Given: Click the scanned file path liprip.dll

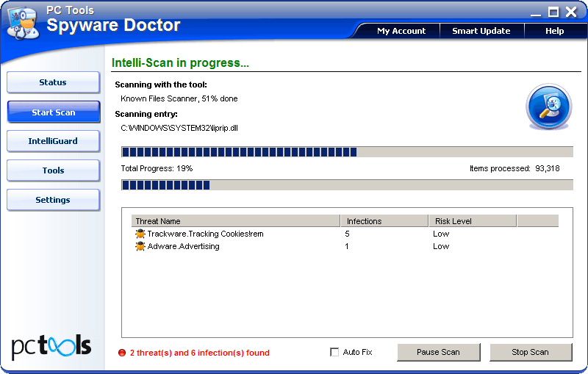Looking at the screenshot, I should (x=179, y=128).
